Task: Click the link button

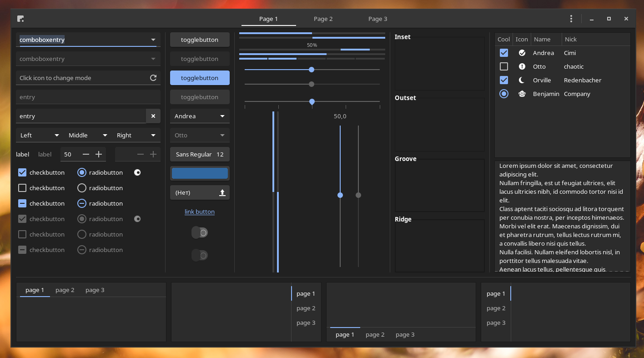Action: (199, 212)
